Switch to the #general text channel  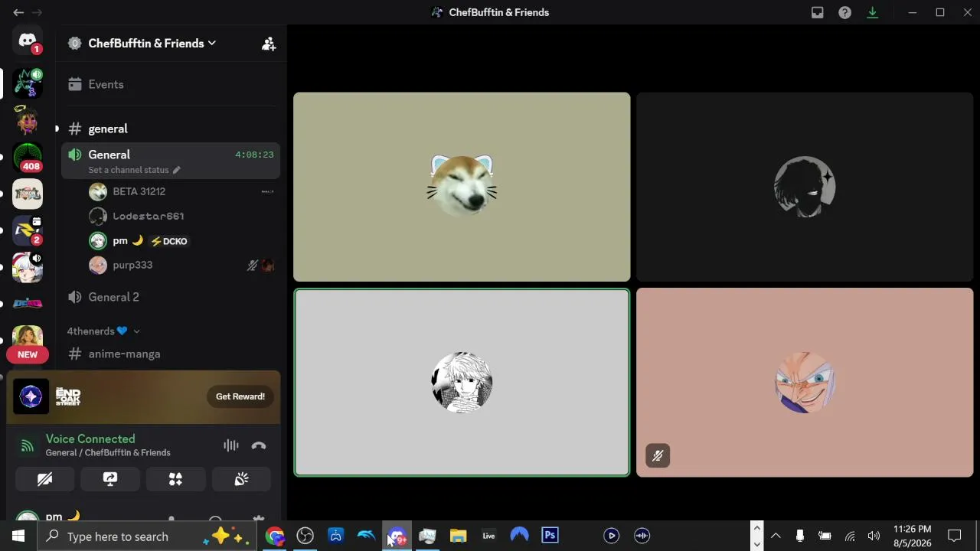[170, 129]
